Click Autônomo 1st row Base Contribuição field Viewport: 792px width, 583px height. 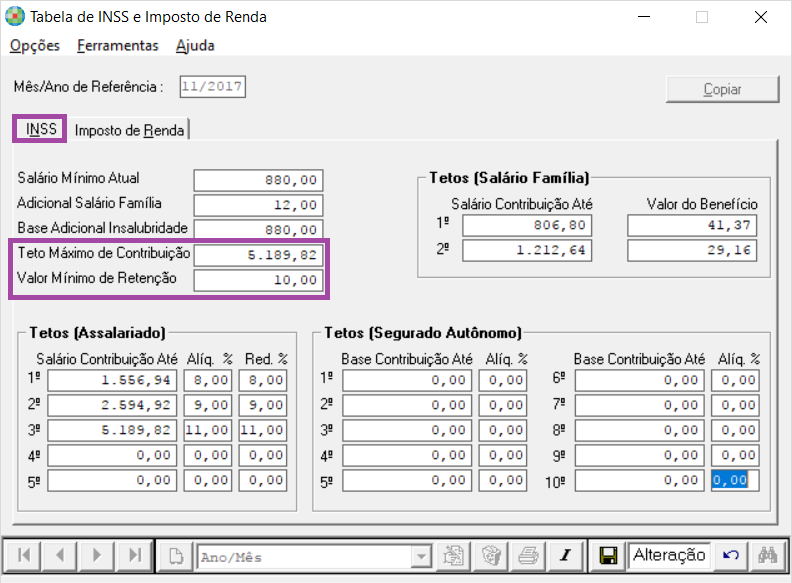(x=407, y=380)
